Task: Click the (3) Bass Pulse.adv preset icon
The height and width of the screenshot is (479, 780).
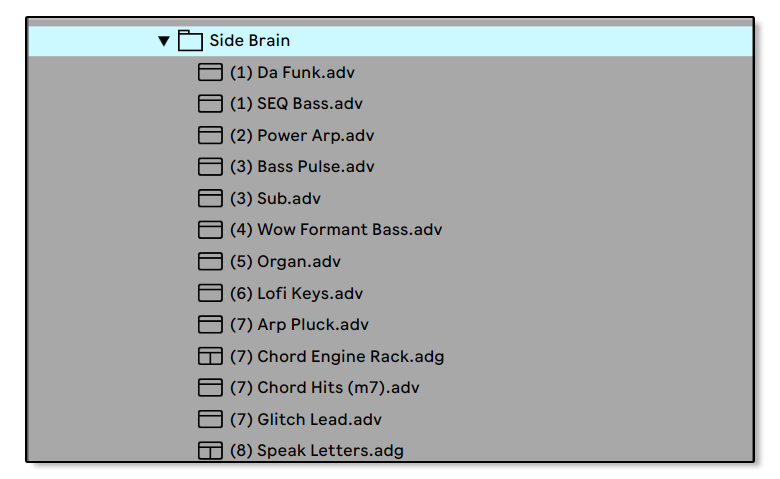Action: click(209, 167)
